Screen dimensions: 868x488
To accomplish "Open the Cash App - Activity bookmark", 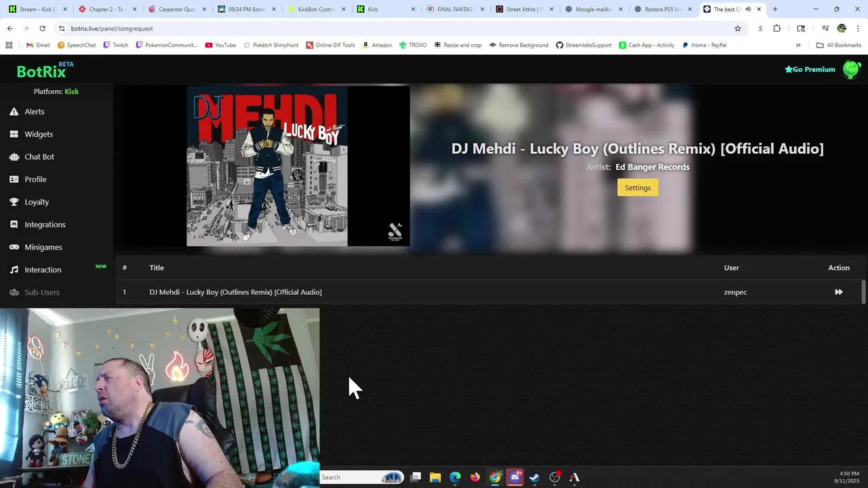I will click(647, 45).
